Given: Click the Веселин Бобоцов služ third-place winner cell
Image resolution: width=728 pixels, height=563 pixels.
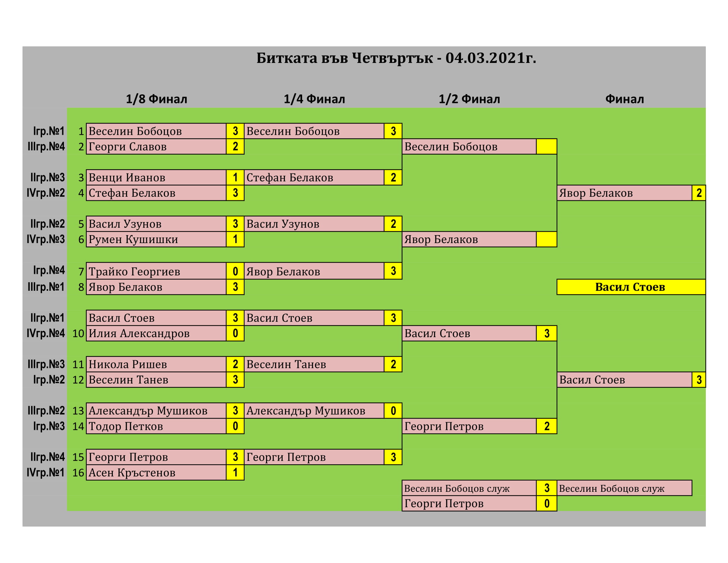Looking at the screenshot, I should click(x=624, y=488).
